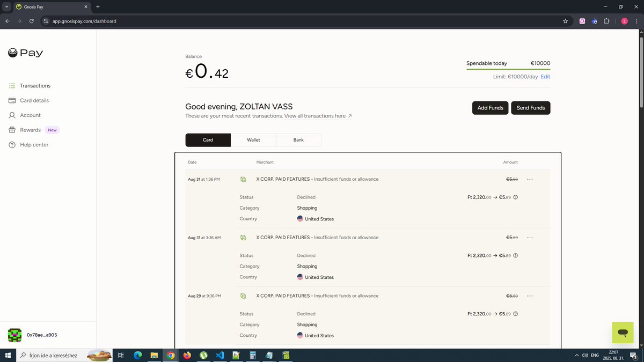This screenshot has width=644, height=362.
Task: Click the person icon beside Account
Action: coord(12,115)
